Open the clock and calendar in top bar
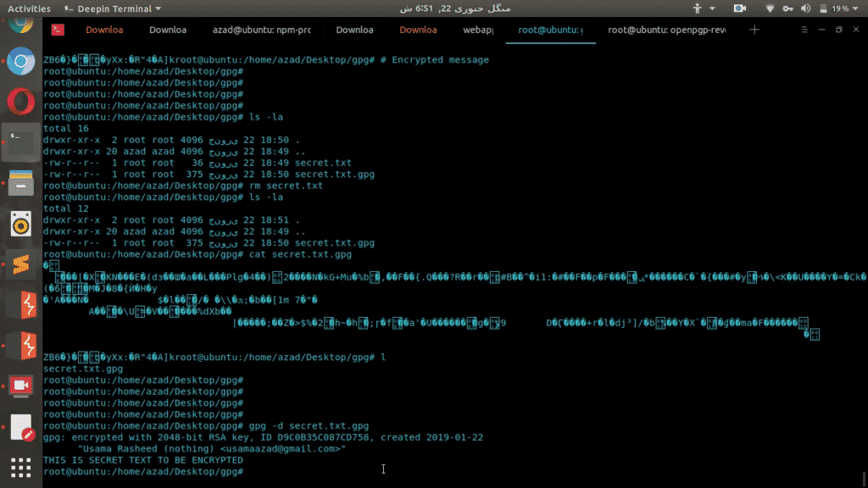This screenshot has height=488, width=868. [455, 8]
